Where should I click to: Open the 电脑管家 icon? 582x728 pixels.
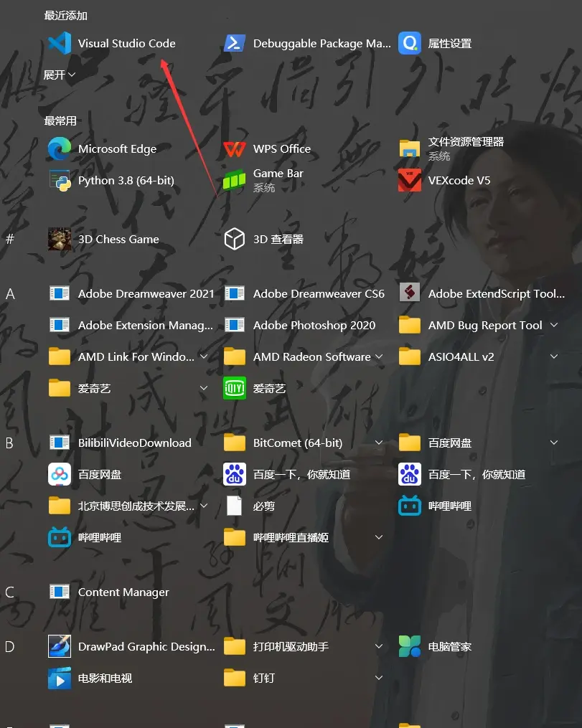410,646
